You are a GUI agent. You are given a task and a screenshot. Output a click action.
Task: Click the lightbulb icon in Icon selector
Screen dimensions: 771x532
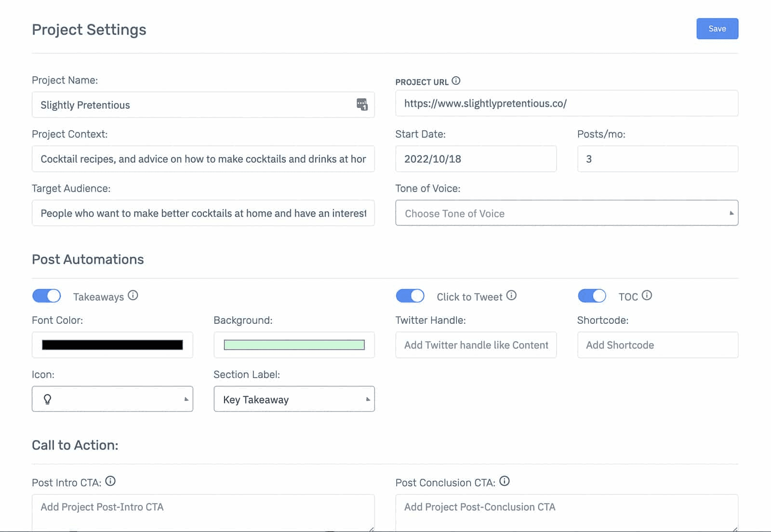[x=47, y=399]
